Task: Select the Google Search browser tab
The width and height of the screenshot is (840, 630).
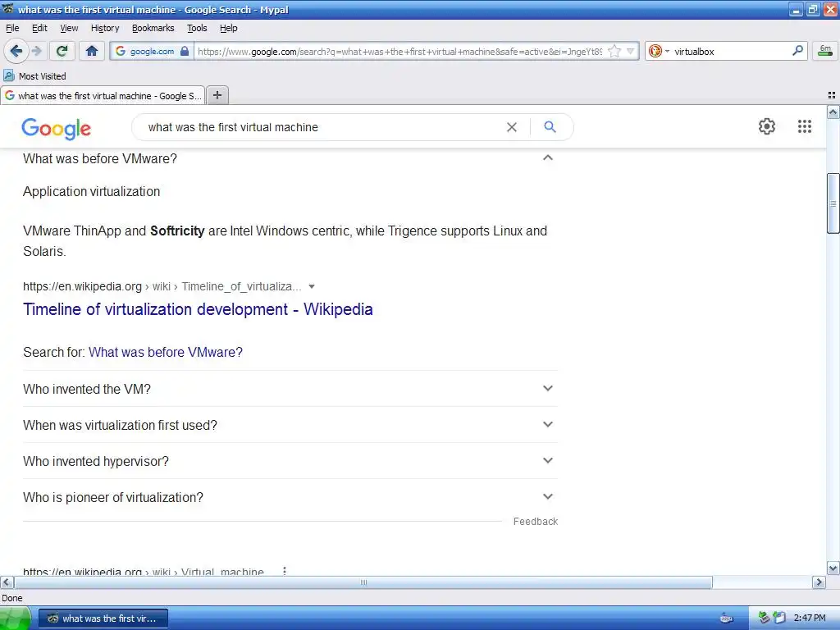Action: click(103, 95)
